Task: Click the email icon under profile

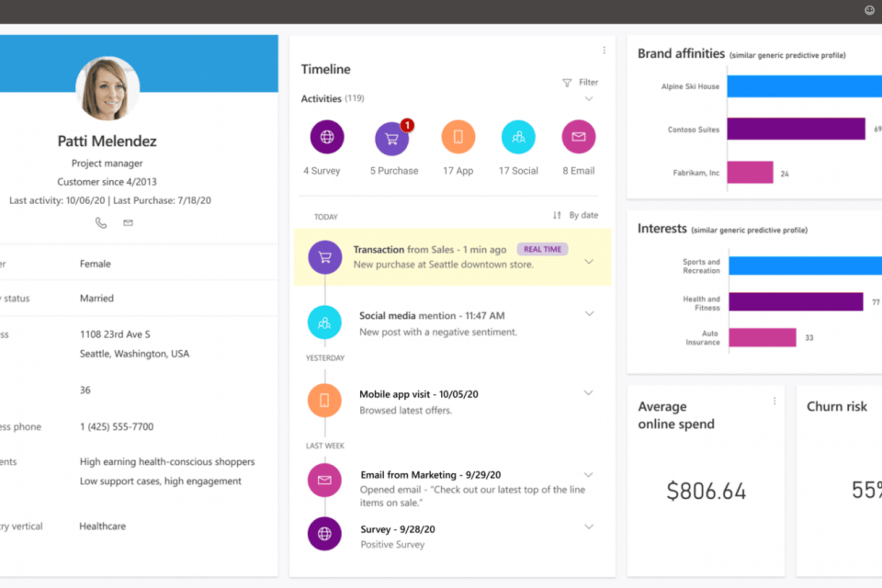Action: coord(128,222)
